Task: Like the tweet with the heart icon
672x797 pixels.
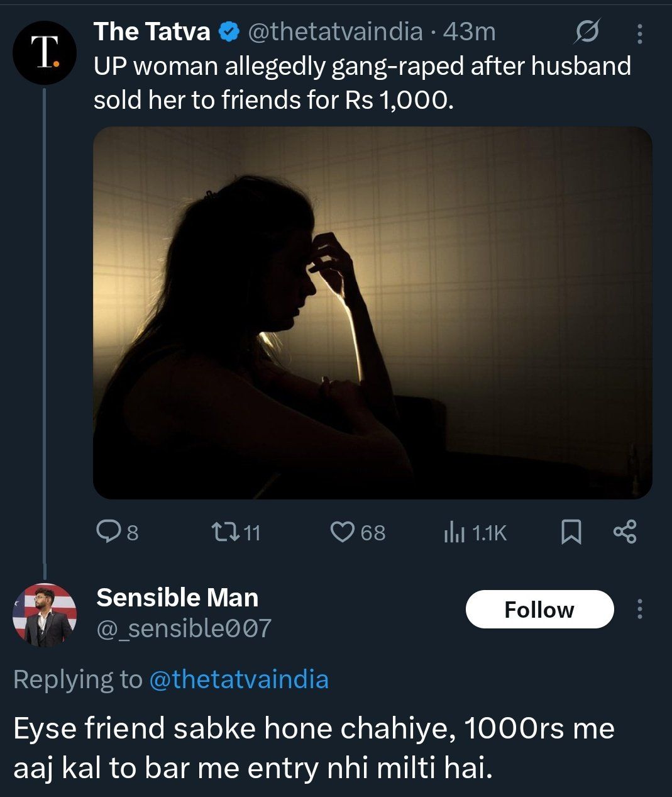Action: point(343,532)
